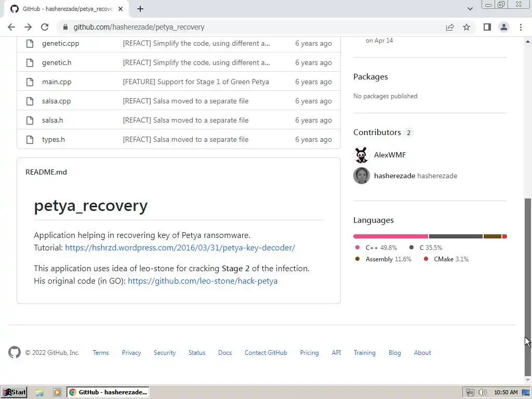Viewport: 532px width, 399px height.
Task: Click the pink C++ segment in language bar
Action: click(391, 236)
